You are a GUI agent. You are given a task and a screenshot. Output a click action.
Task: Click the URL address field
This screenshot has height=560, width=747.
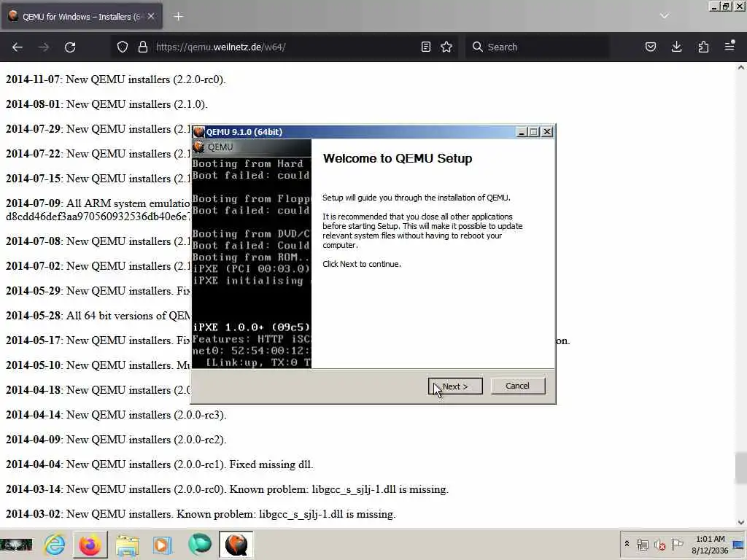286,47
